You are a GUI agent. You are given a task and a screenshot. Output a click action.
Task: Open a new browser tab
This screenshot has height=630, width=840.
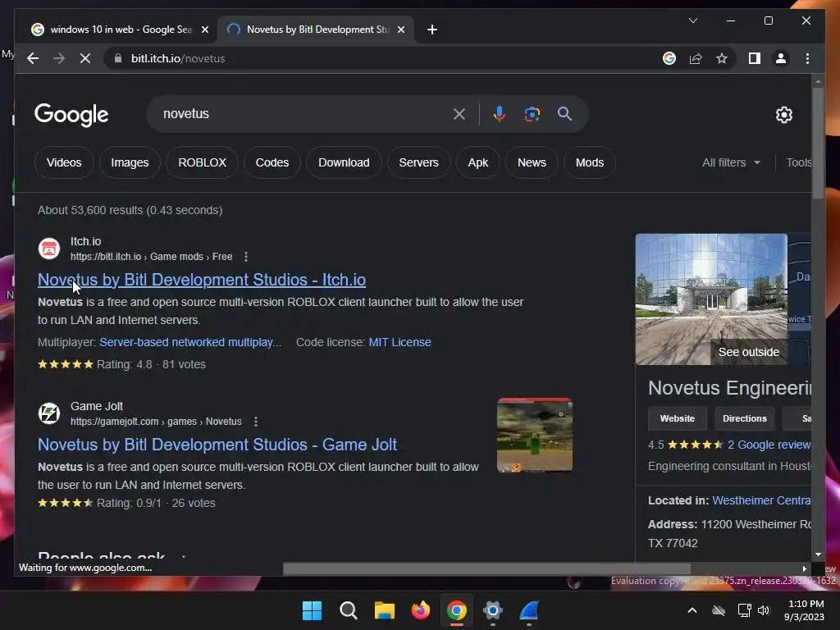pos(432,30)
